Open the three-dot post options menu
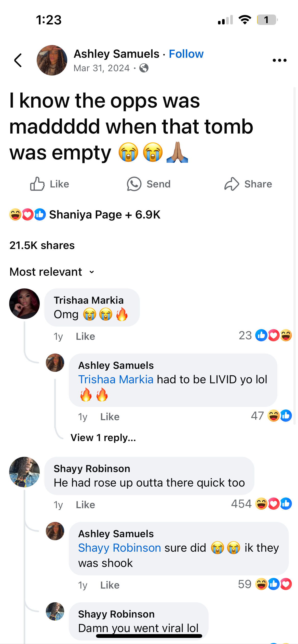The height and width of the screenshot is (644, 298). coord(279,60)
